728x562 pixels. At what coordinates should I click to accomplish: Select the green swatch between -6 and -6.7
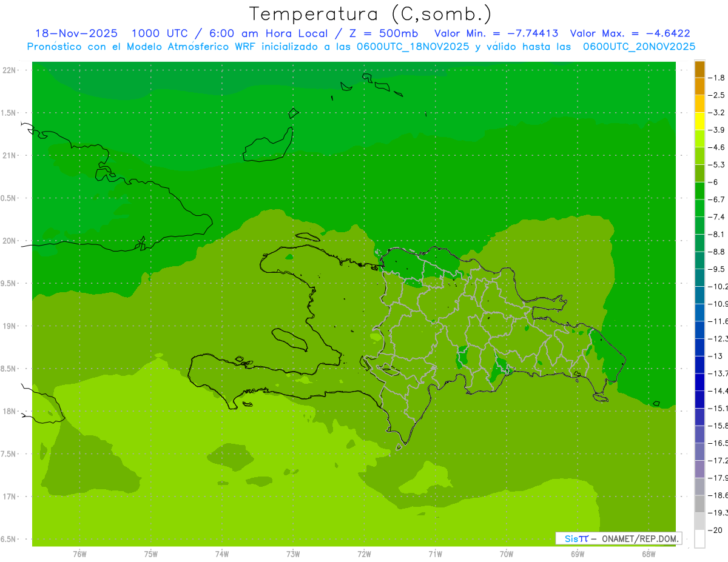coord(700,191)
